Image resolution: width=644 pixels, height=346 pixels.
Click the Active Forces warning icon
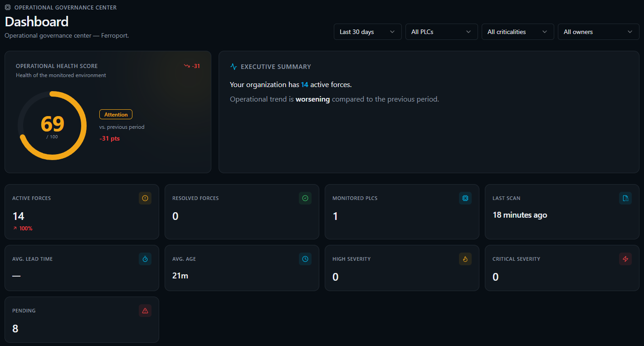coord(145,198)
